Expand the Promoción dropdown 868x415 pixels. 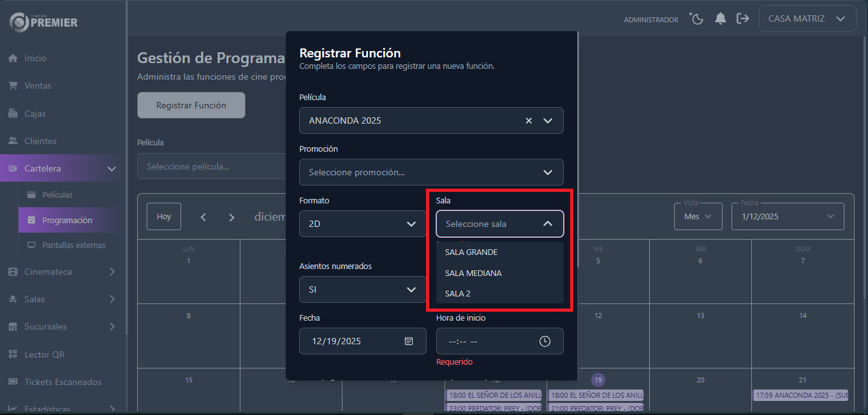[x=431, y=172]
